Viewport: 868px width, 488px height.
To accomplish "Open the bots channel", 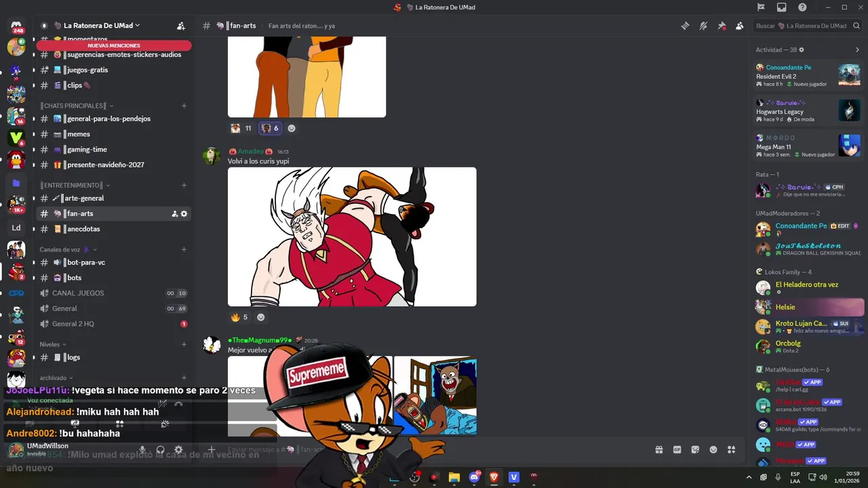I will (x=113, y=278).
